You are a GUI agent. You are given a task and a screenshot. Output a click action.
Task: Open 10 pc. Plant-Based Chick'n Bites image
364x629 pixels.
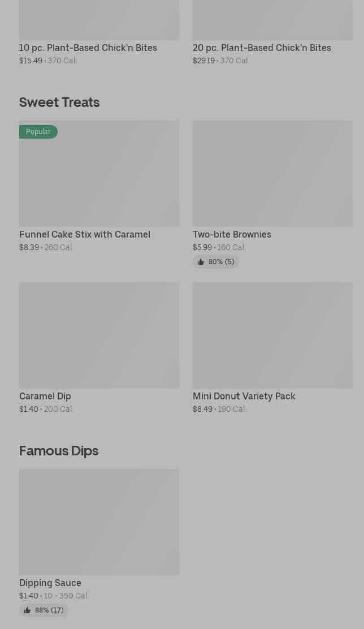(99, 20)
